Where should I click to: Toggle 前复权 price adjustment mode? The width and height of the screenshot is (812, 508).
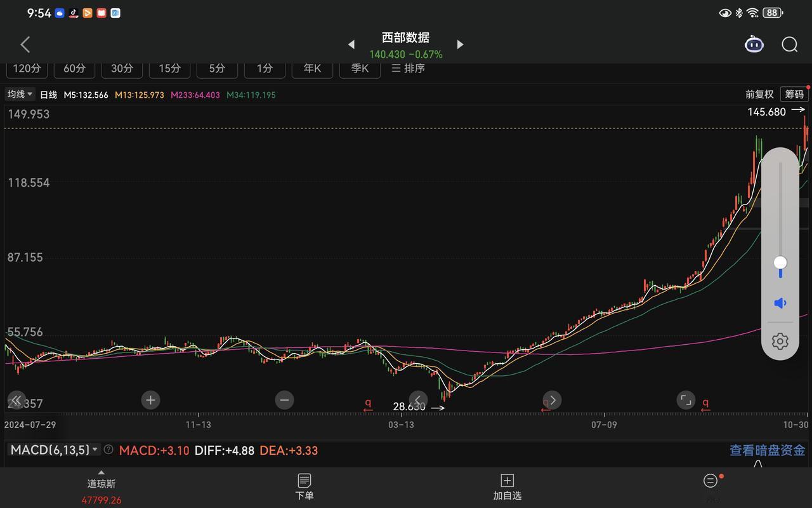click(759, 94)
